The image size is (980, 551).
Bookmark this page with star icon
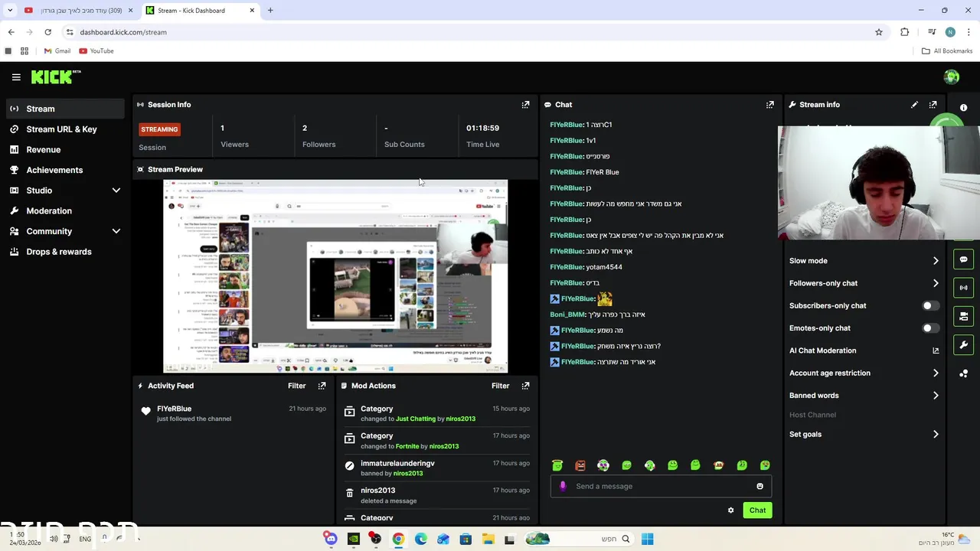coord(879,32)
